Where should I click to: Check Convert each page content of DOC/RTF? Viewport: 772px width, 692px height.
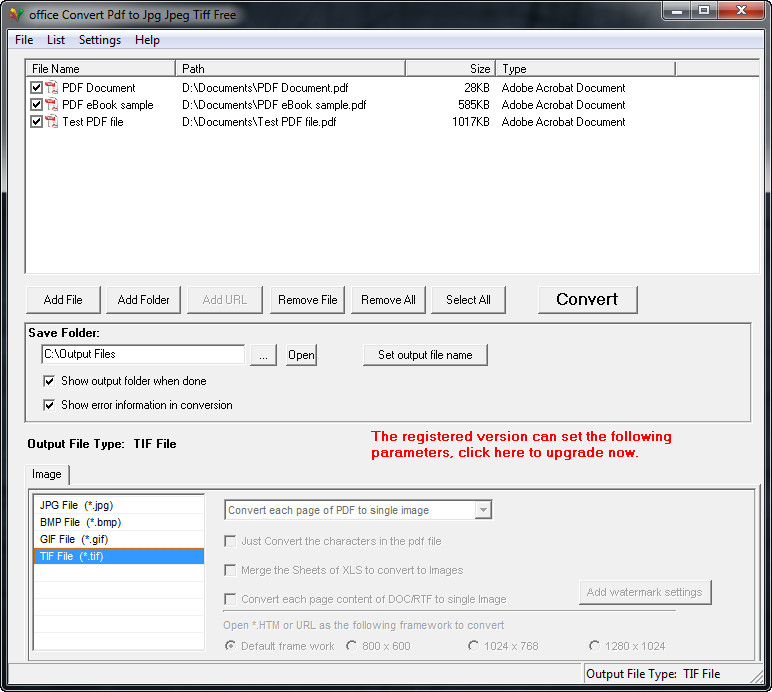[x=229, y=599]
